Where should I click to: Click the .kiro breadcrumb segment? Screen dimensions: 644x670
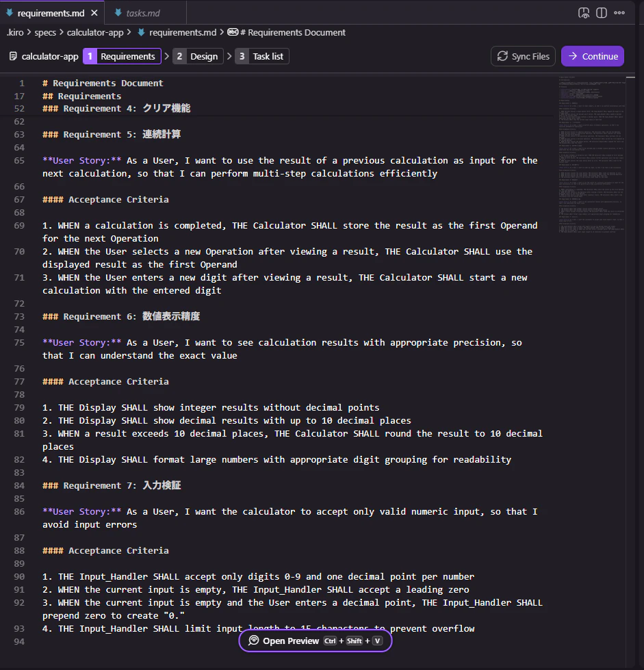(x=15, y=32)
